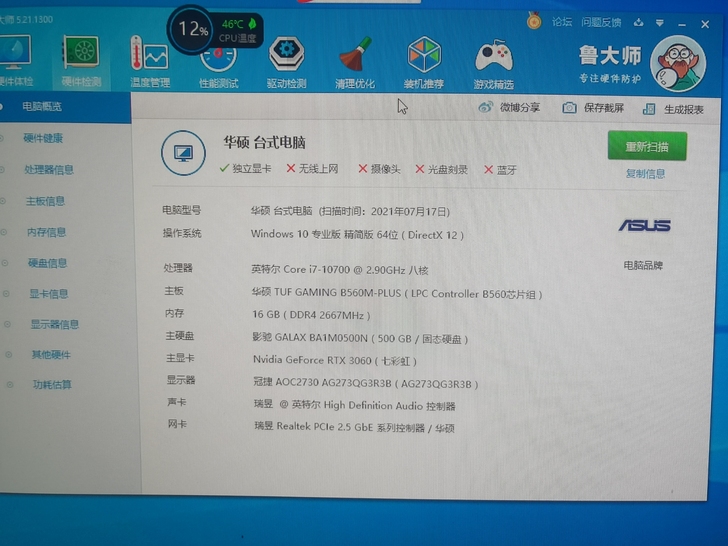Open 清理优化 cleanup broom tool
The height and width of the screenshot is (546, 728).
(355, 63)
